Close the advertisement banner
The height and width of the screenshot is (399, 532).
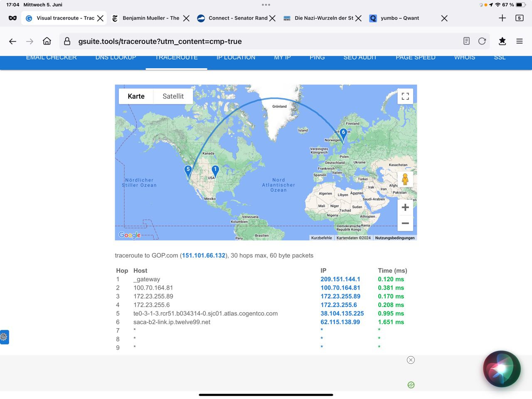(411, 360)
